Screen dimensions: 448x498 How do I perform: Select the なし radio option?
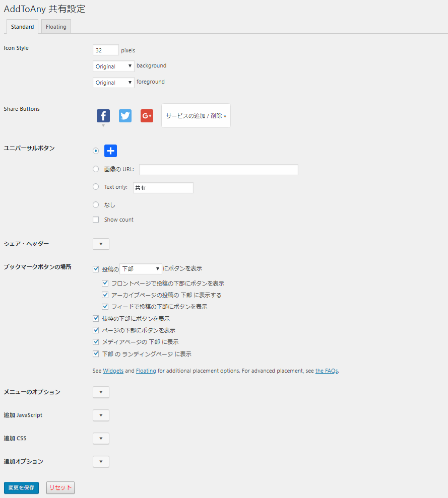click(x=96, y=205)
